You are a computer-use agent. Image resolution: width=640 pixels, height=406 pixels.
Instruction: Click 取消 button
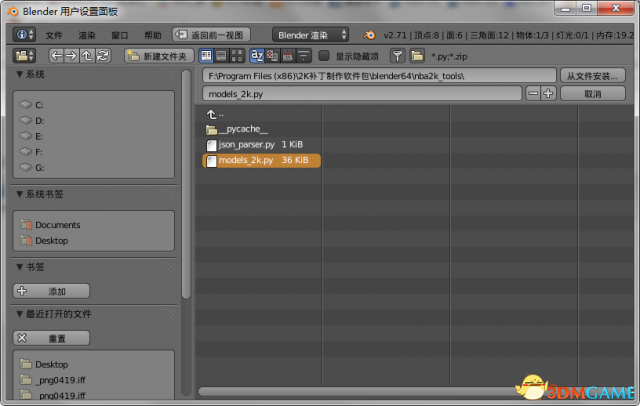coord(593,94)
